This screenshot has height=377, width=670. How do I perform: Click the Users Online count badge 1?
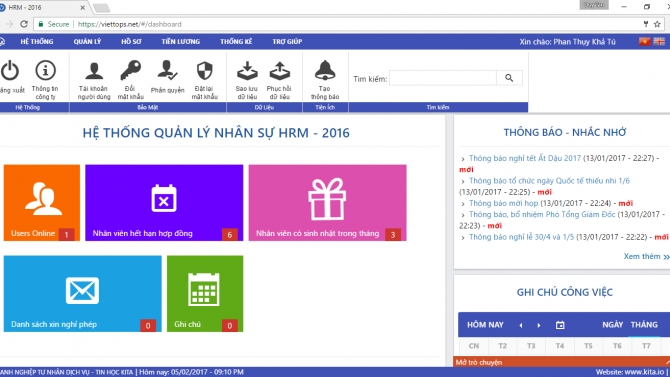66,234
